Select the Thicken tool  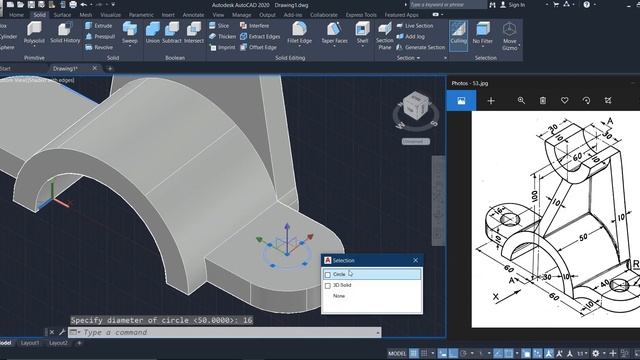click(222, 36)
